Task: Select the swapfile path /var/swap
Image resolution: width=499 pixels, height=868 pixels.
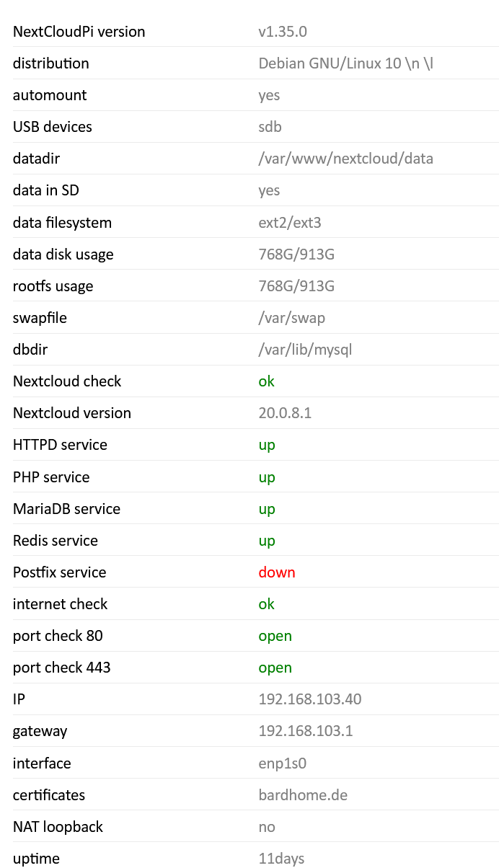Action: click(291, 318)
